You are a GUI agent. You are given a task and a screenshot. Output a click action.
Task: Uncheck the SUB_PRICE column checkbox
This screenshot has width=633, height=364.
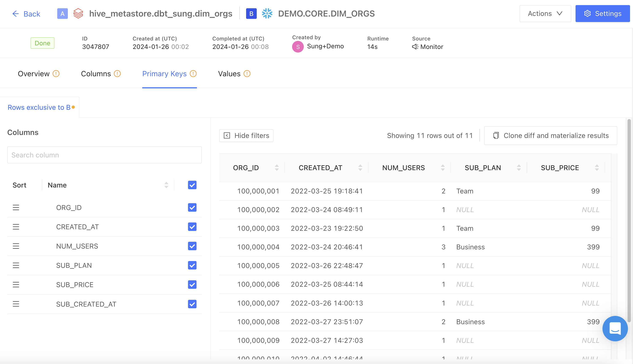pyautogui.click(x=192, y=285)
